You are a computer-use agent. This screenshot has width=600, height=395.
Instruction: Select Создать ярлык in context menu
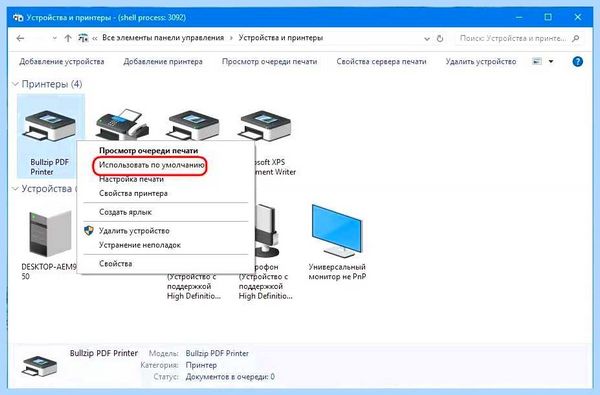coord(125,212)
